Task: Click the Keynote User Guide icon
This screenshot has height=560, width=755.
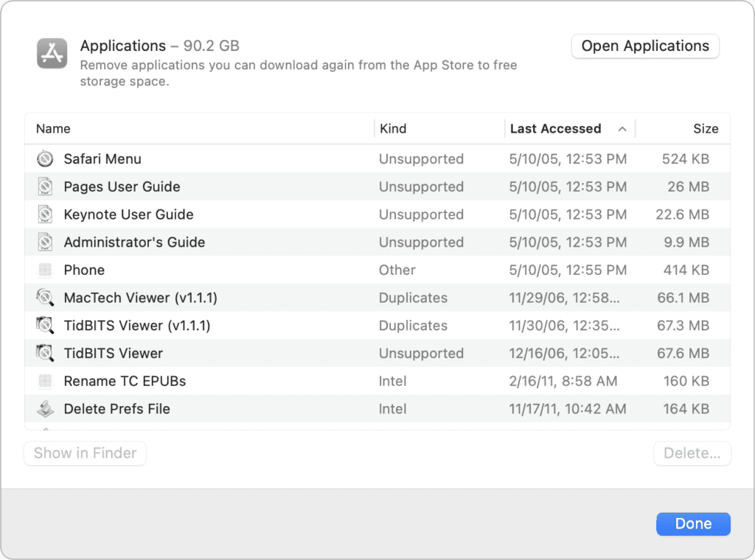Action: click(45, 214)
